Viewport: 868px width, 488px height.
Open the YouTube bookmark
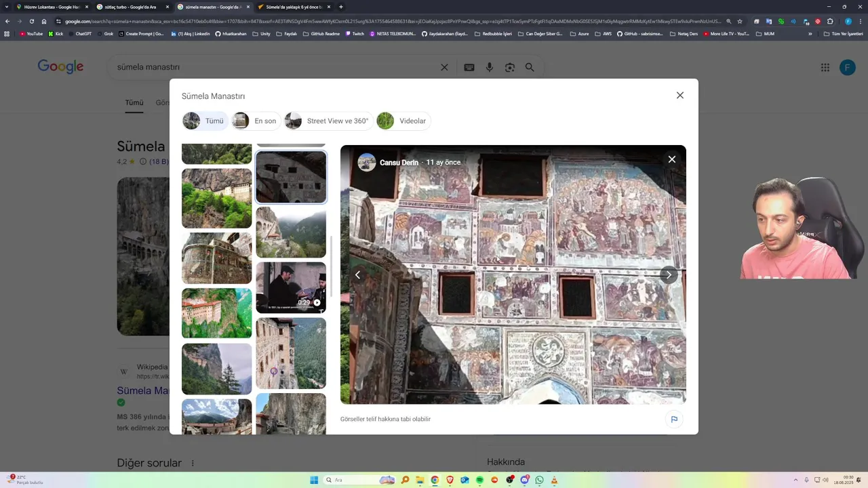click(x=31, y=34)
